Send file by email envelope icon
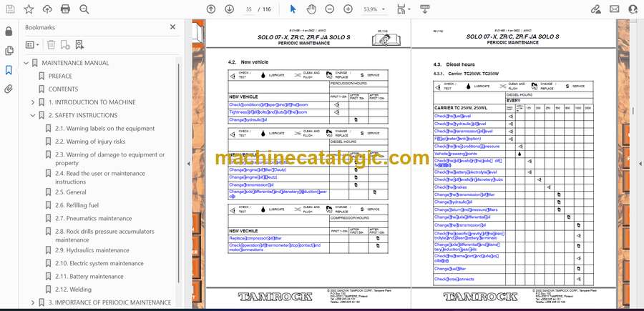Image resolution: width=644 pixels, height=311 pixels. coord(615,9)
